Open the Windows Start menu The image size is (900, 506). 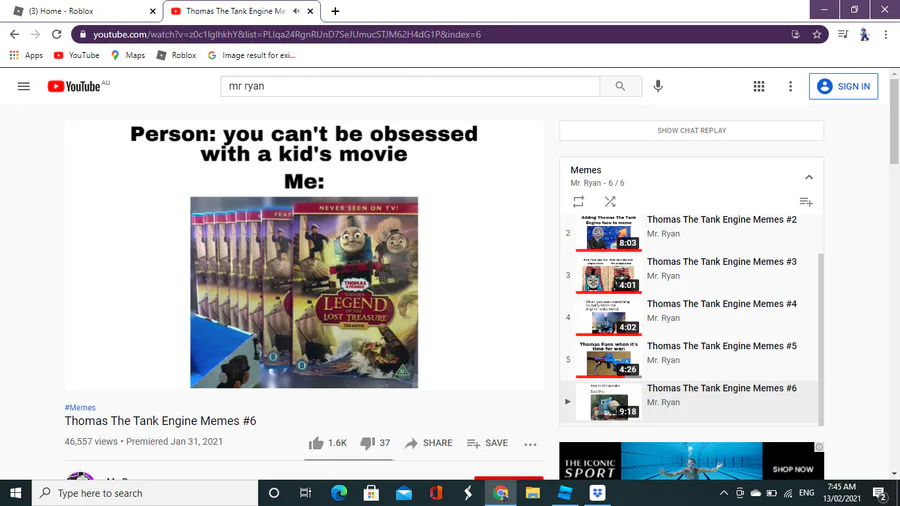pos(15,493)
